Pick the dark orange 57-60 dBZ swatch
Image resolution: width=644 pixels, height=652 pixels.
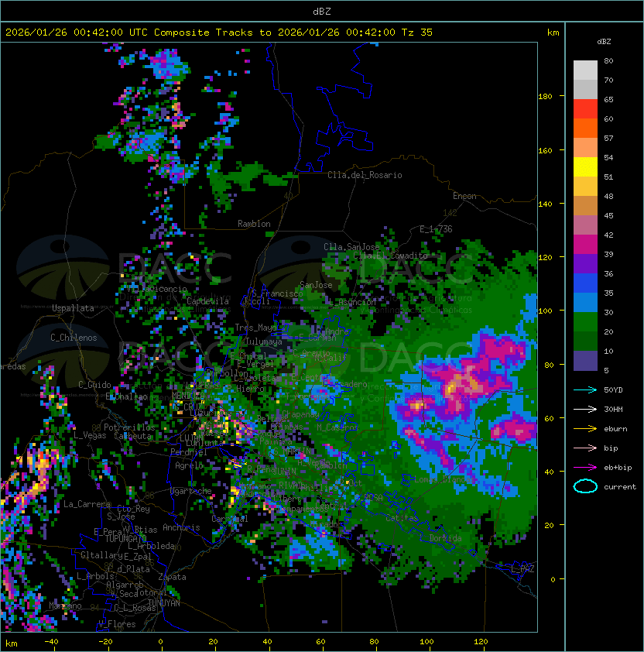click(x=585, y=128)
